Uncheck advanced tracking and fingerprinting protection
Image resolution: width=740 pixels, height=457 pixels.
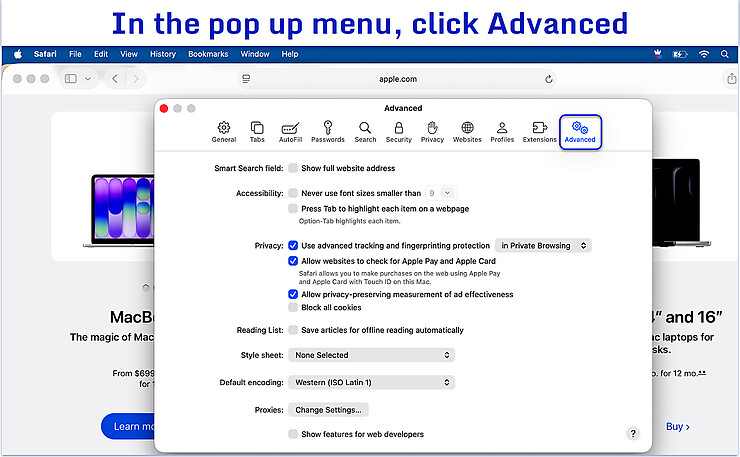(x=293, y=245)
